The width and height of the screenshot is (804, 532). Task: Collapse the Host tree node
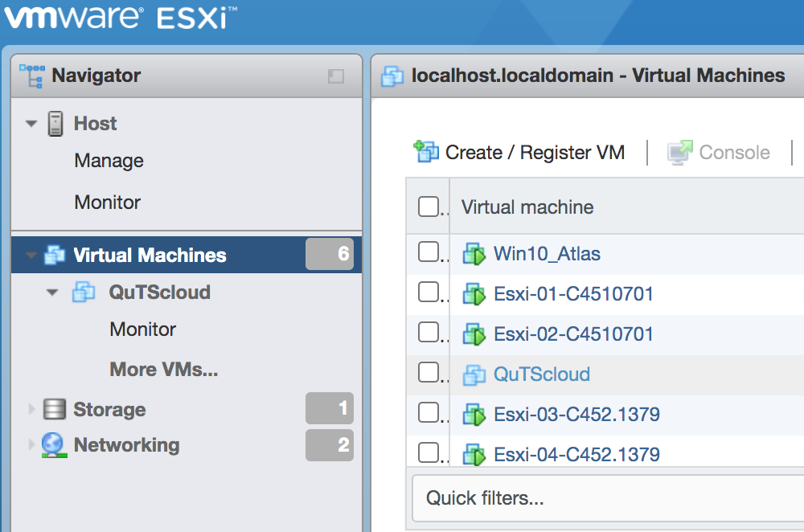31,124
